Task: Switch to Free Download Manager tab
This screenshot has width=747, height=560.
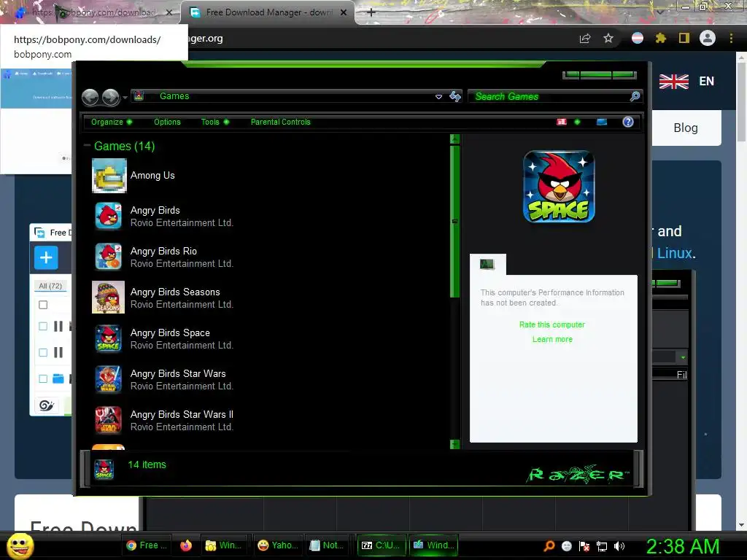Action: click(268, 12)
